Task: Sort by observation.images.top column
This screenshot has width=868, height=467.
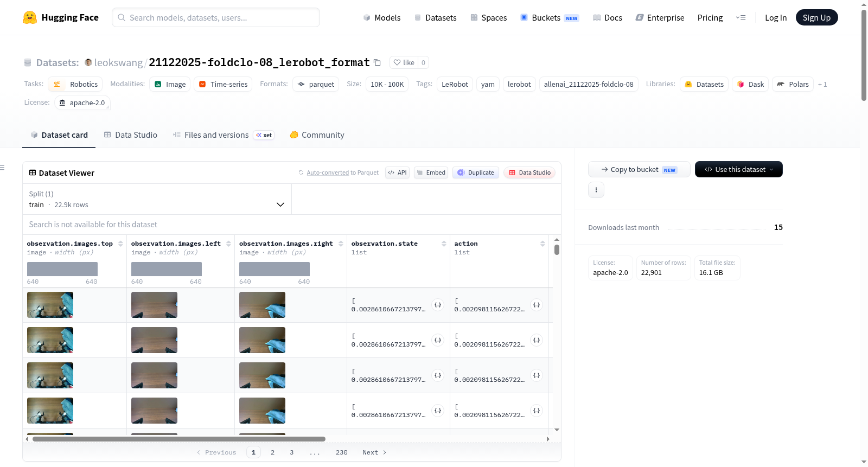Action: tap(120, 244)
